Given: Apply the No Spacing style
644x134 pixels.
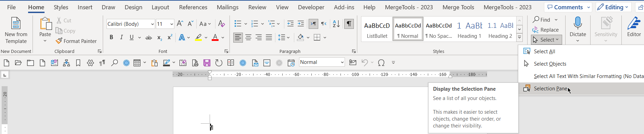Looking at the screenshot, I should point(439,30).
